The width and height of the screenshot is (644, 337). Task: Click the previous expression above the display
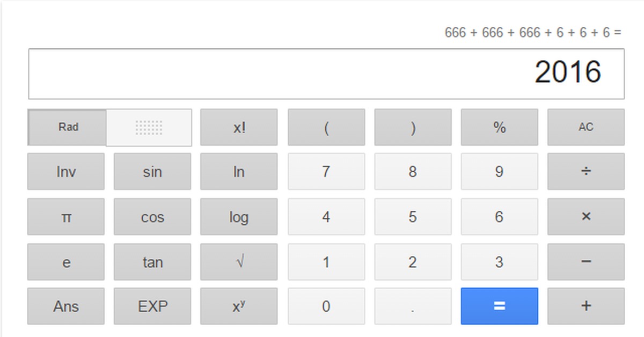pos(532,33)
